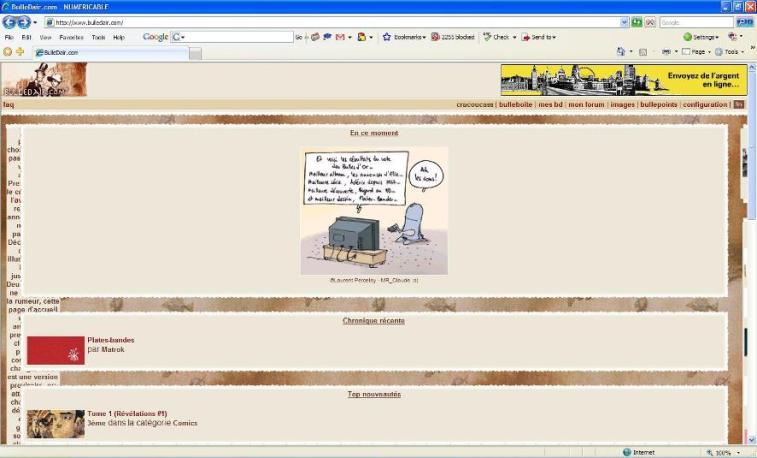Open the Send to dropdown
Screen dimensions: 757x458
point(538,37)
